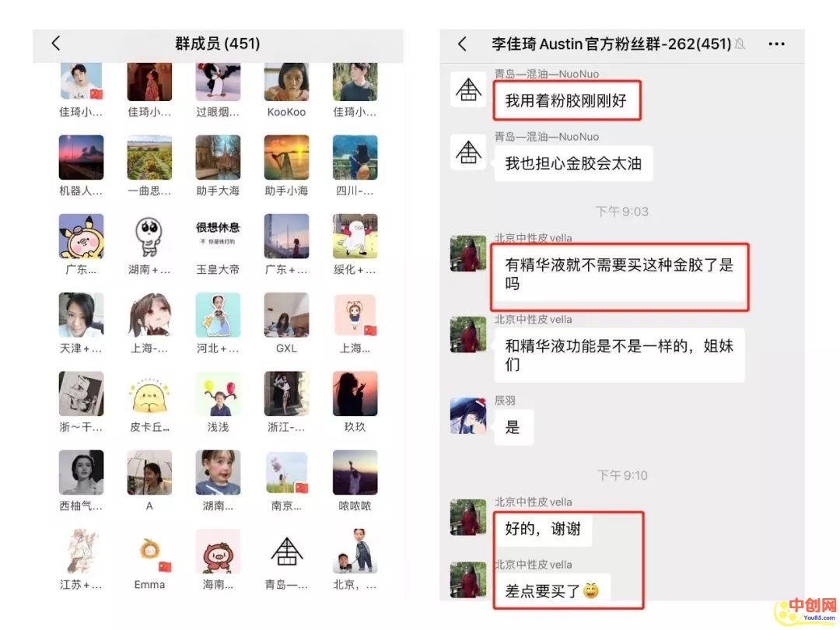Open KooKoo member avatar

(x=286, y=82)
